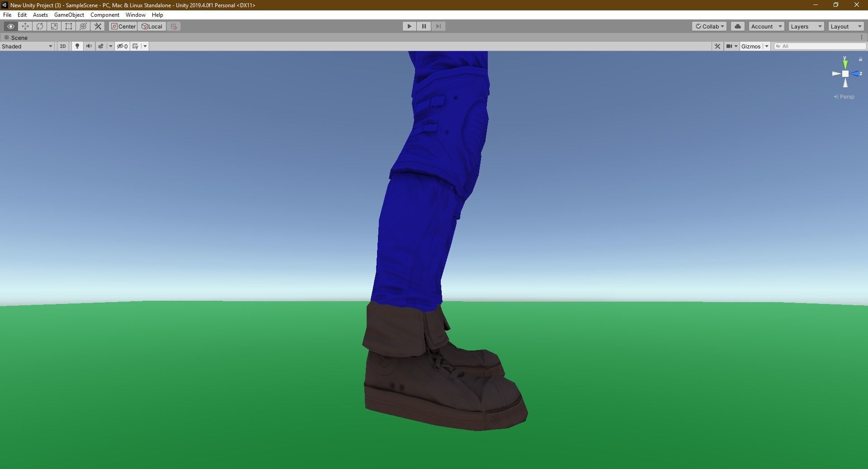
Task: Start Play mode
Action: pos(409,26)
